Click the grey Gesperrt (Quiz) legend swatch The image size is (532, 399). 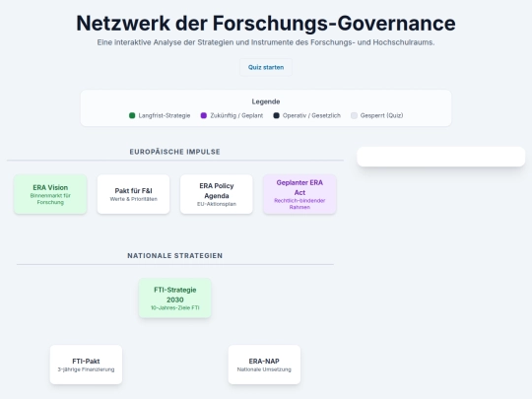coord(354,115)
